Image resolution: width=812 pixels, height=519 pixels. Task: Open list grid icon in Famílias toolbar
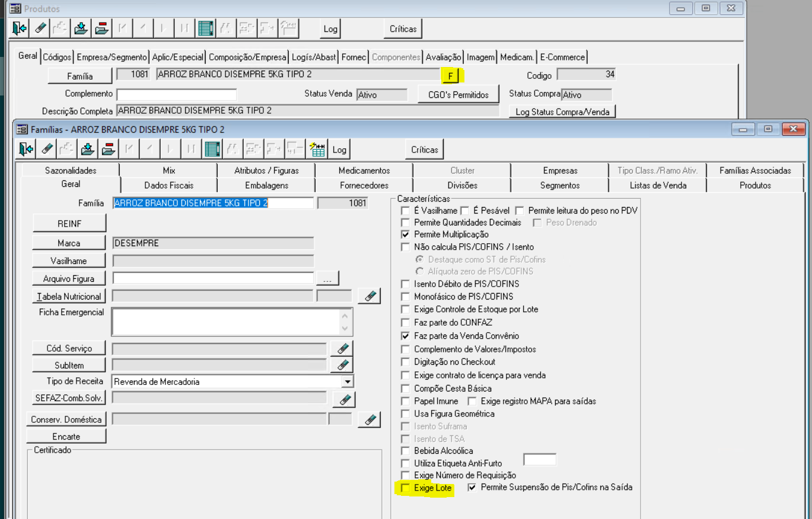point(212,149)
